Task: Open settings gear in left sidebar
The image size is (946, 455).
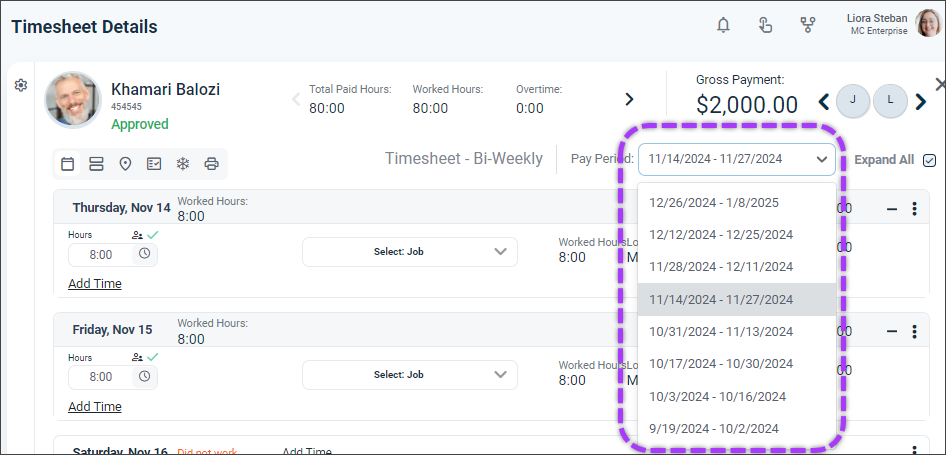Action: [21, 85]
